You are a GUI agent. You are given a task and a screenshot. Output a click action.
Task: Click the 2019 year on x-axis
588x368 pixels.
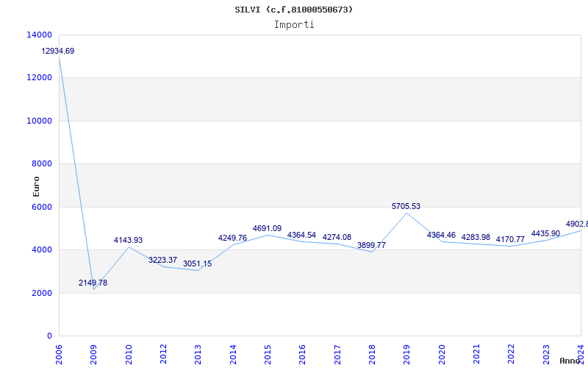pyautogui.click(x=407, y=353)
